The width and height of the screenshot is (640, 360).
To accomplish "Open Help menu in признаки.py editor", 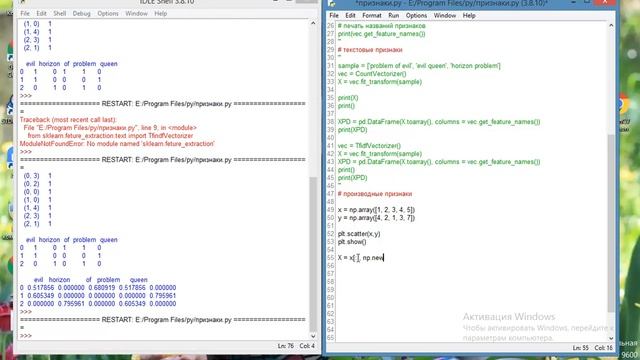I will click(x=469, y=16).
